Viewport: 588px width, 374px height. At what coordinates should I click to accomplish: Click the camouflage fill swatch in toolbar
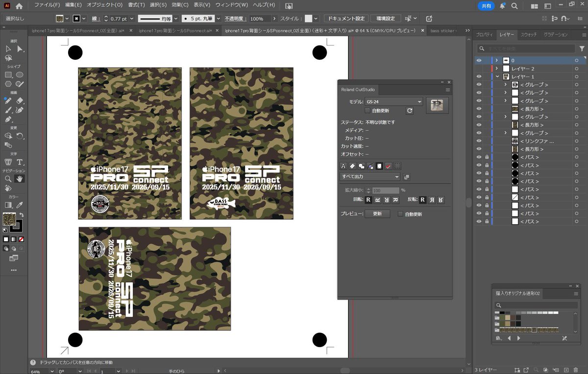tap(9, 219)
